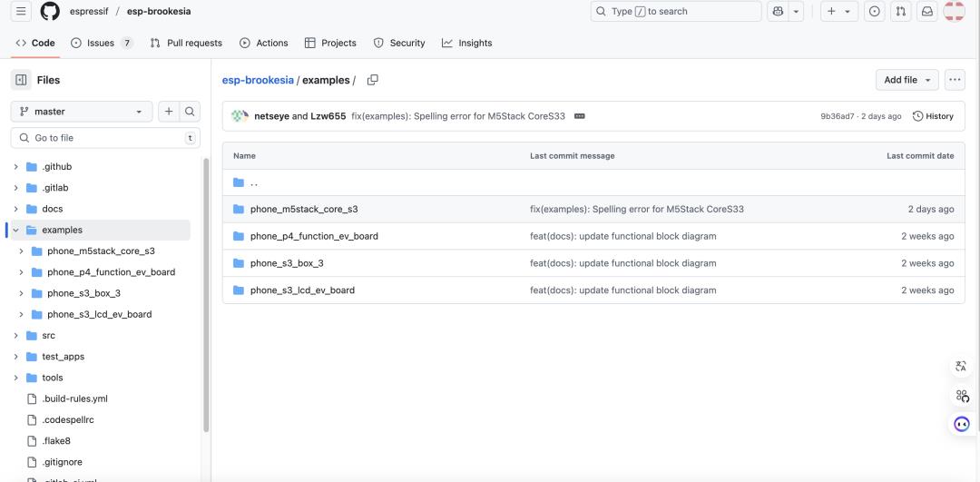This screenshot has width=980, height=482.
Task: Switch to the Issues tab
Action: [x=102, y=44]
